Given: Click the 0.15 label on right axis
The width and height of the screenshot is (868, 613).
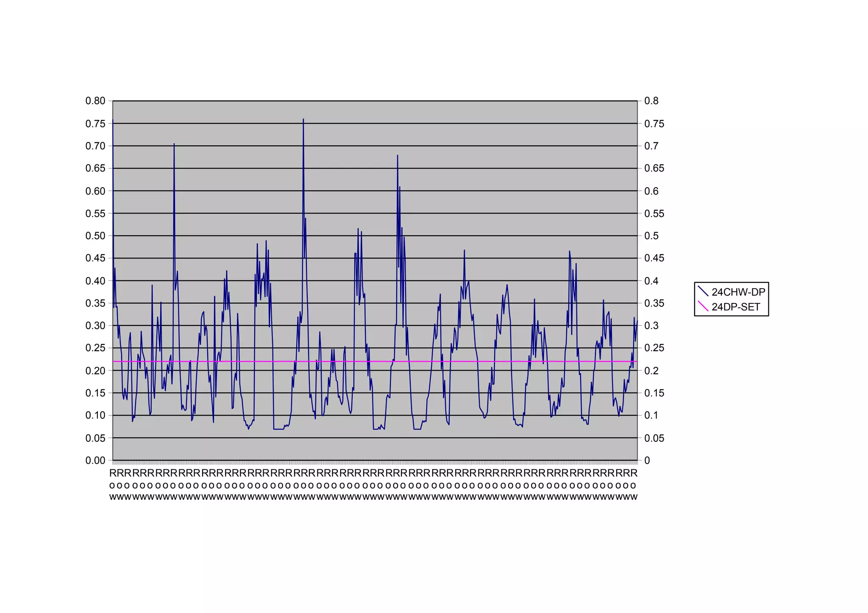Looking at the screenshot, I should pyautogui.click(x=654, y=393).
